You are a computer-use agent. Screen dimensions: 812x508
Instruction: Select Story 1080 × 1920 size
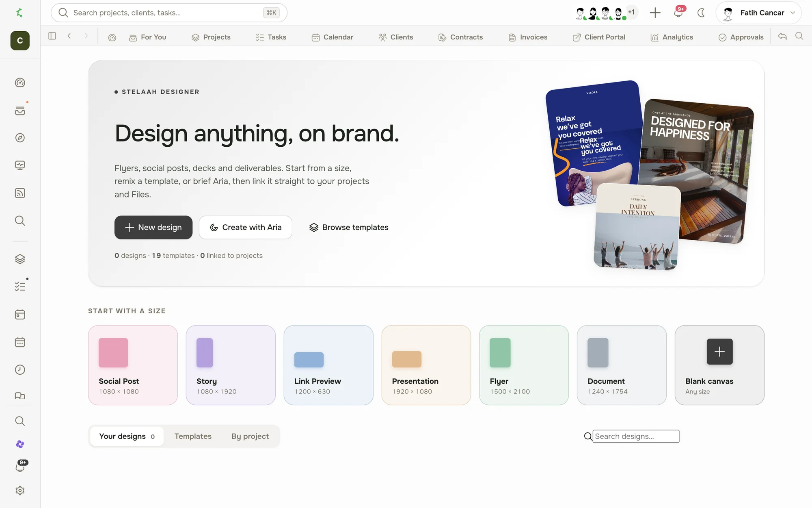(x=231, y=365)
